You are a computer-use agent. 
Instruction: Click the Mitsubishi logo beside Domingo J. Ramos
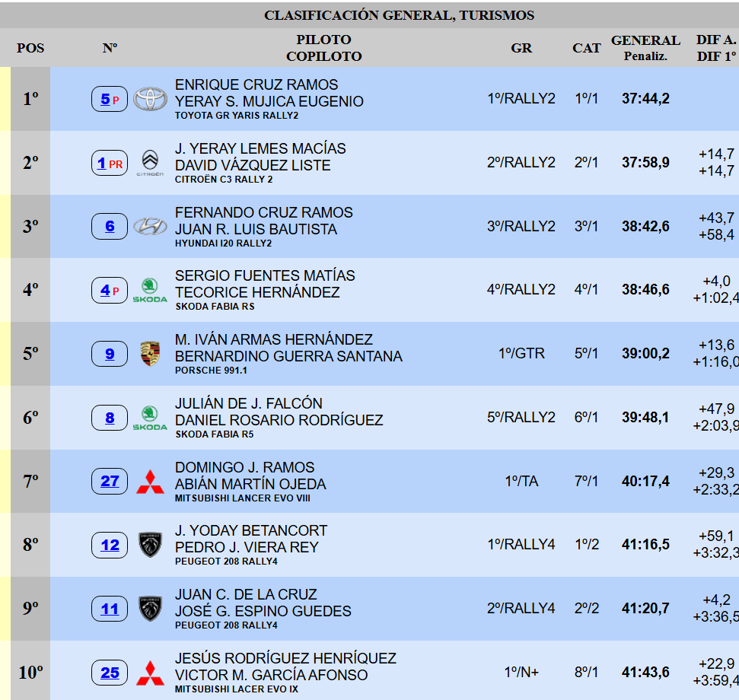(150, 482)
